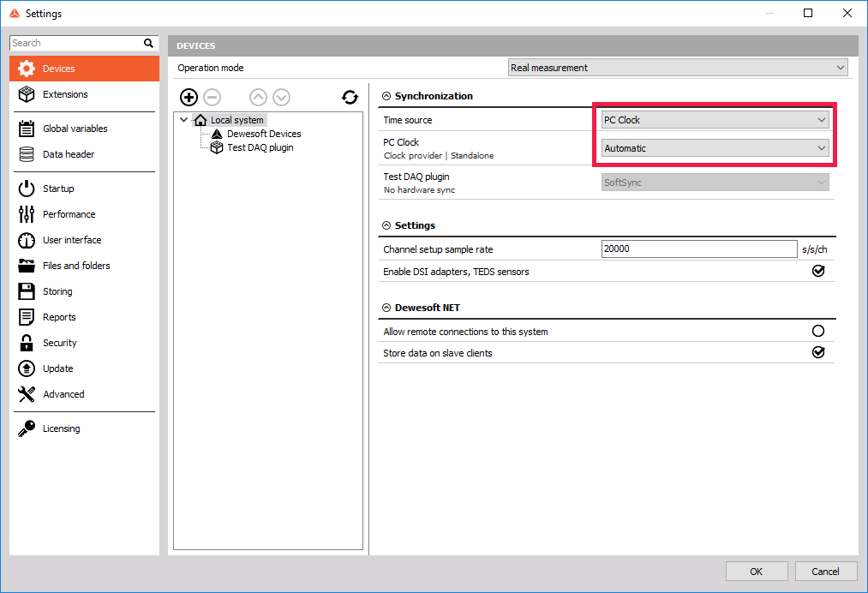
Task: Click the Global variables clipboard icon
Action: point(26,129)
